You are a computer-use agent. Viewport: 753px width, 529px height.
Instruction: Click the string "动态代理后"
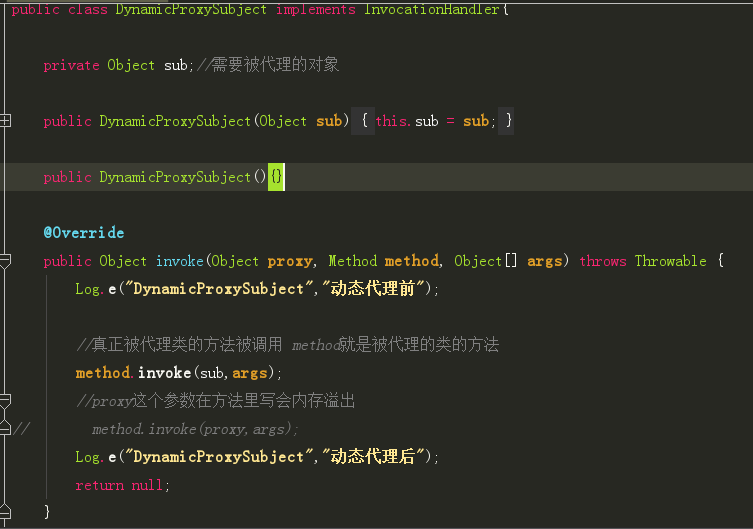click(374, 456)
